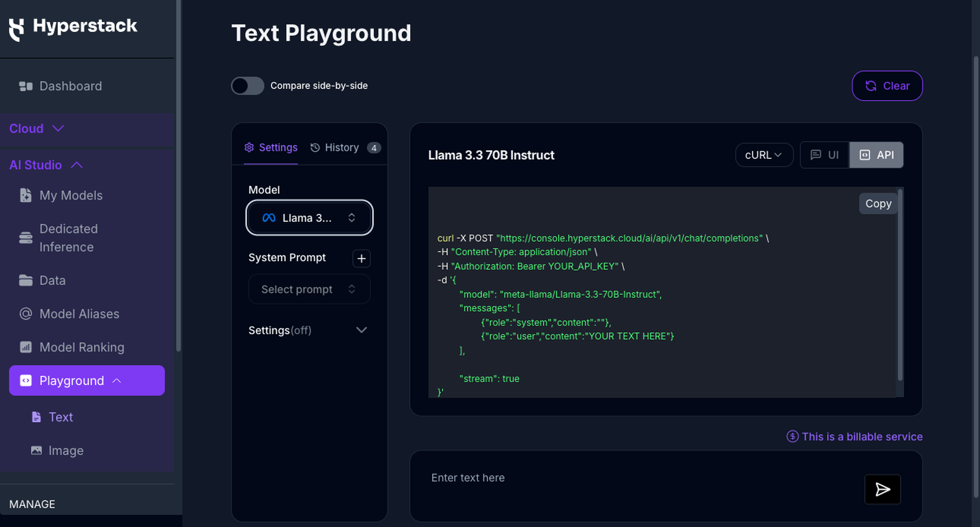
Task: Click the code icon on API button
Action: [865, 155]
